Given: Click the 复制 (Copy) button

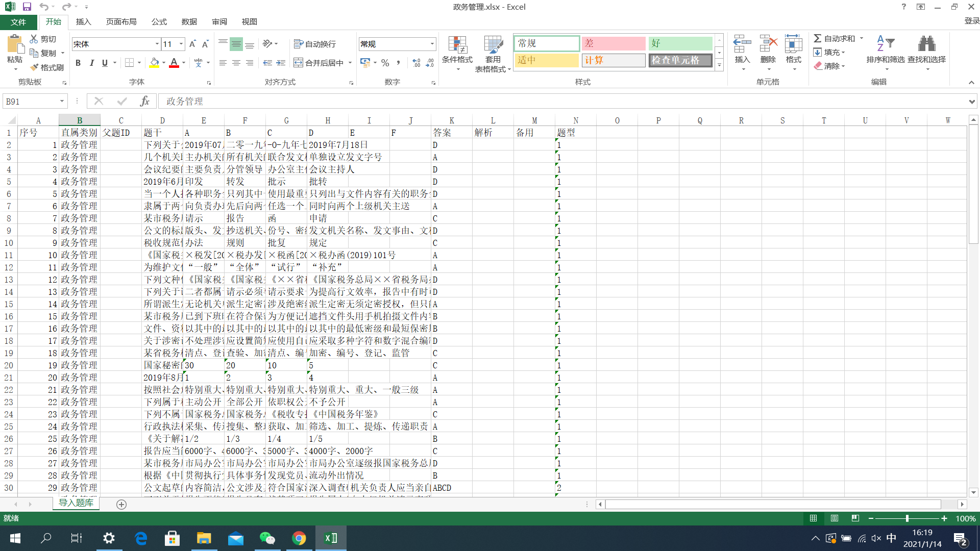Looking at the screenshot, I should coord(43,53).
